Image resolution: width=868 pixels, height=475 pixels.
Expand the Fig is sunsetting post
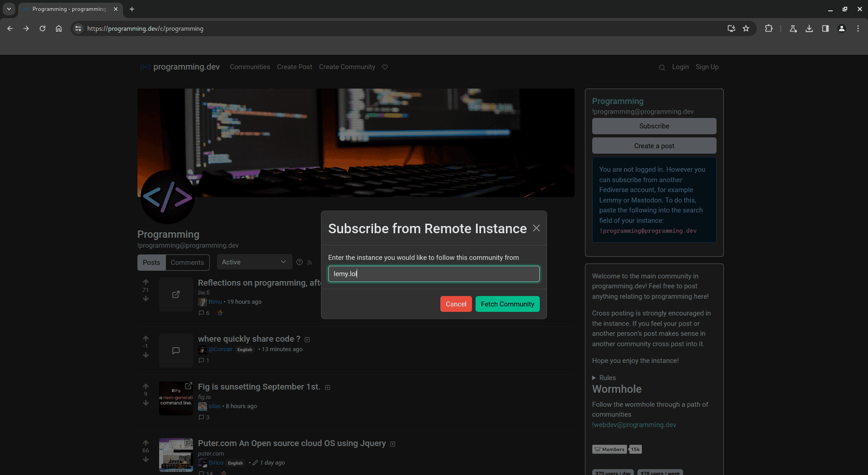click(x=328, y=387)
